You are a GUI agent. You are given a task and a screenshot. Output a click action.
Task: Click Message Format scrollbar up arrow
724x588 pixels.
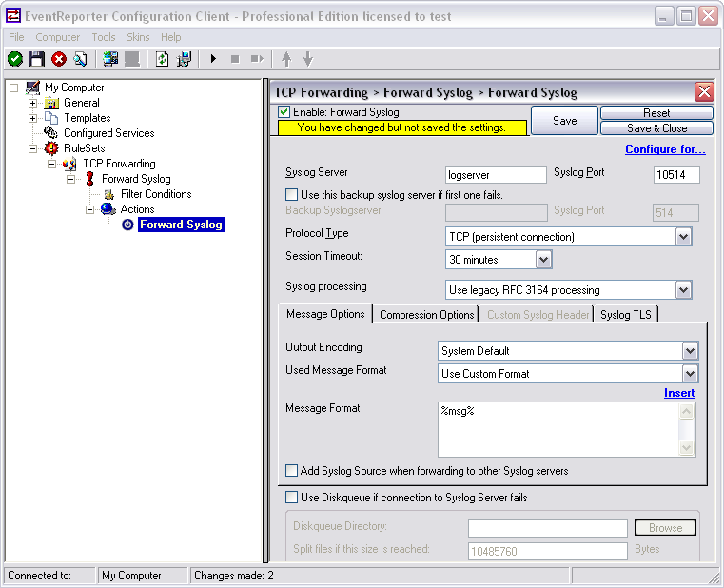pyautogui.click(x=687, y=411)
